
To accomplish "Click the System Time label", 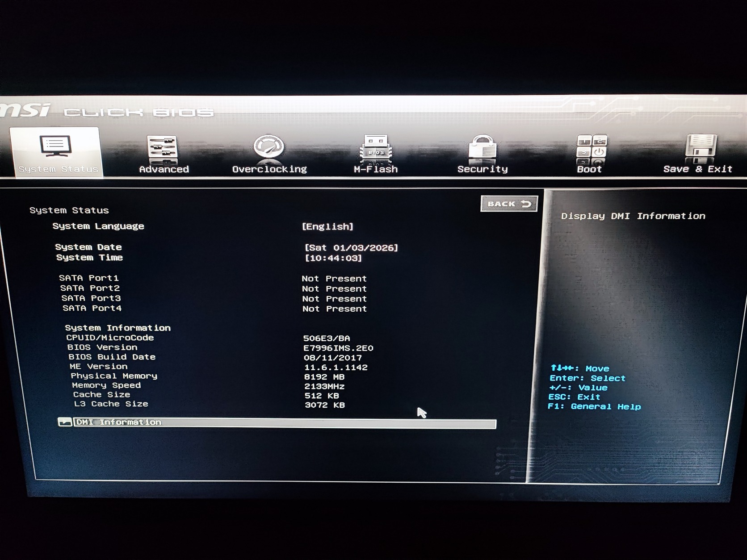I will click(x=89, y=258).
